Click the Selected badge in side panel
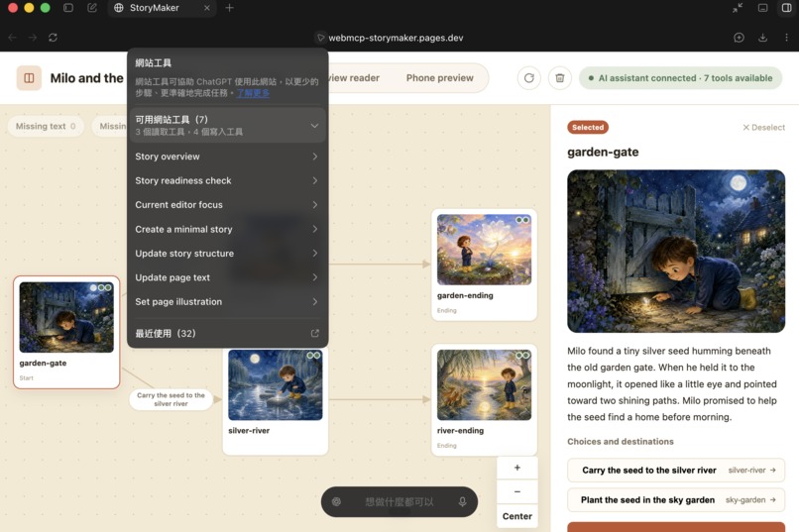 tap(588, 127)
